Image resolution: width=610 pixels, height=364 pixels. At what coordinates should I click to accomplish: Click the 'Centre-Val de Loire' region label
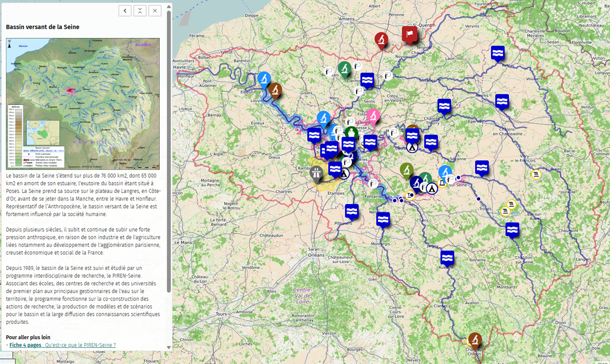tap(302, 296)
